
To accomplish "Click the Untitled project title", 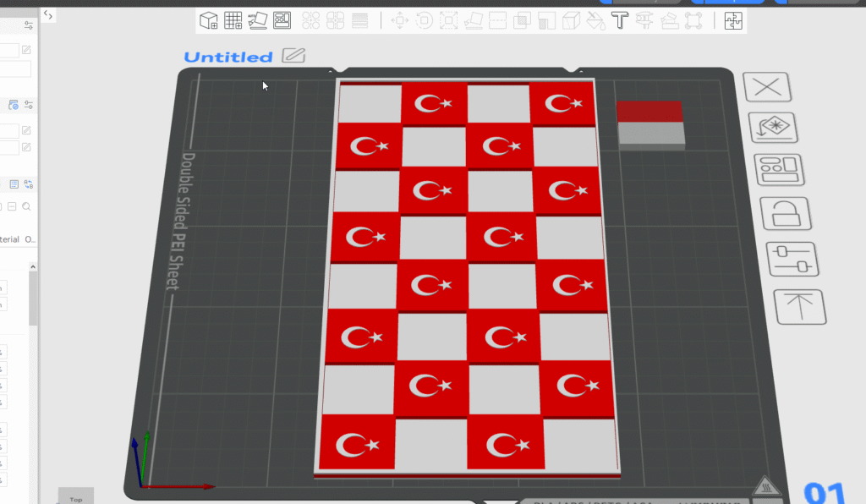I will click(x=228, y=58).
